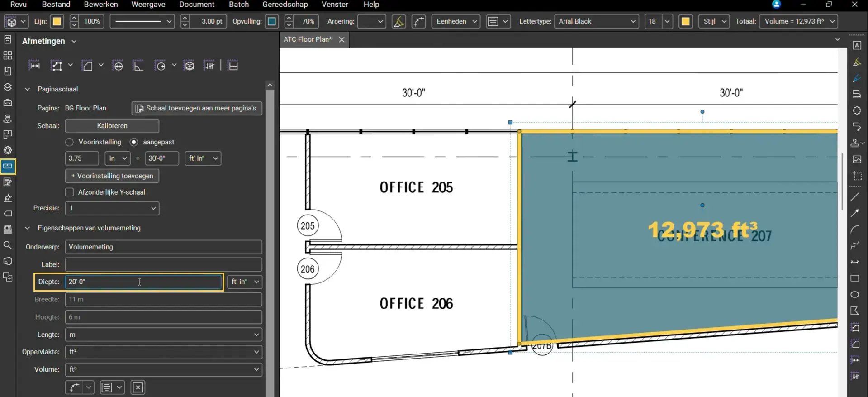This screenshot has width=868, height=397.
Task: Collapse the Paginaschaal section
Action: (x=27, y=89)
